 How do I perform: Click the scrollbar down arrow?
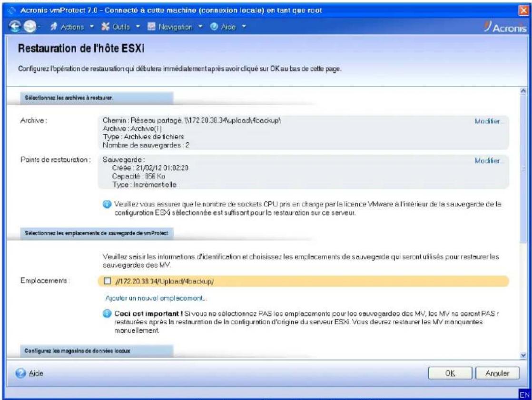click(x=523, y=355)
